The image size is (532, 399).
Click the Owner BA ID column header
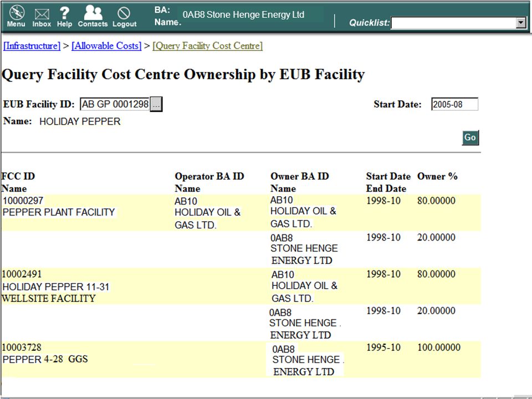[x=300, y=176]
